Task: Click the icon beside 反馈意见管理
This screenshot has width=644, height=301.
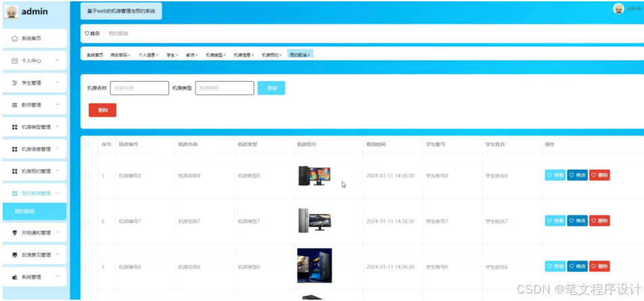Action: click(x=15, y=255)
